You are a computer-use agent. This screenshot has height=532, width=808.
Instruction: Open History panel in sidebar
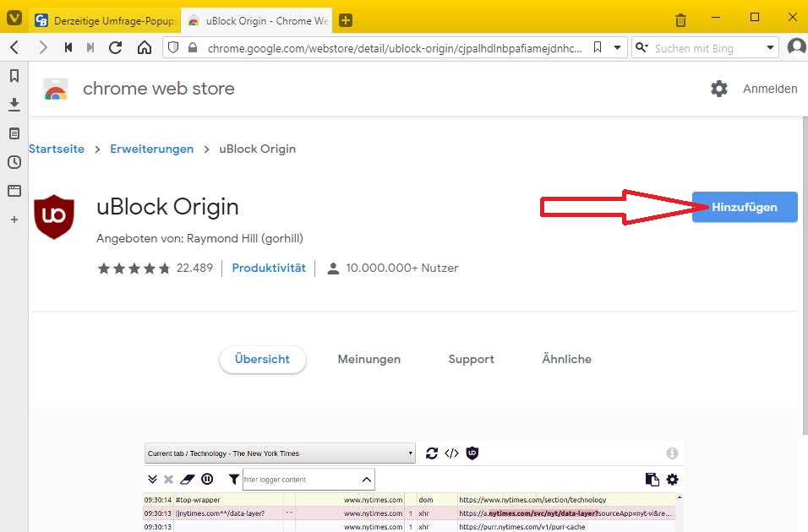pyautogui.click(x=14, y=162)
